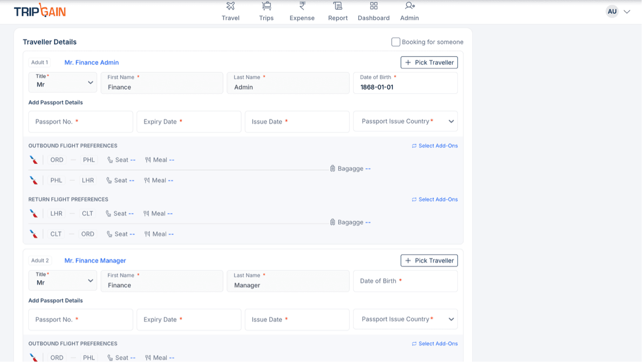Click Select Add-Ons for return flight preferences
The image size is (644, 364).
pyautogui.click(x=435, y=200)
